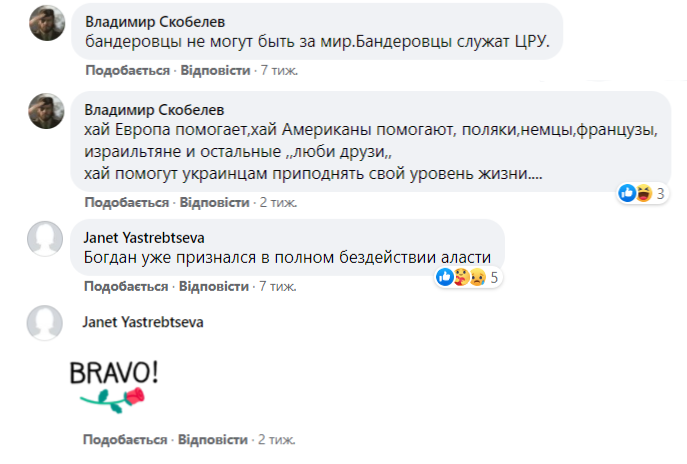Open reactions with count 5
Screen dimensions: 687x464
[x=467, y=276]
